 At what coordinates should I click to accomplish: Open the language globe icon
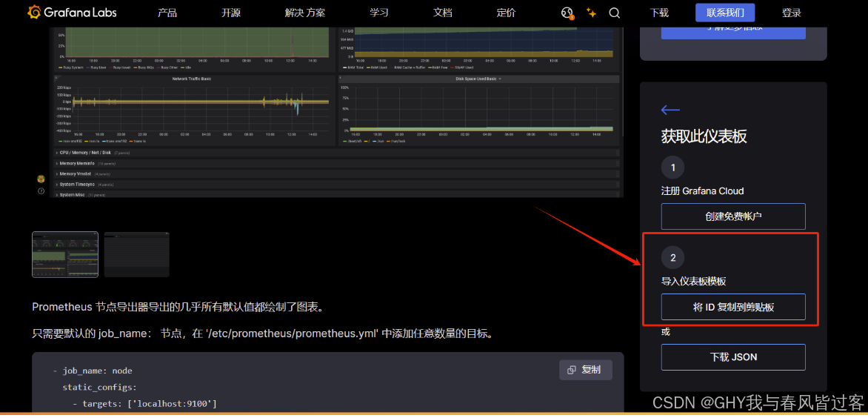point(567,13)
